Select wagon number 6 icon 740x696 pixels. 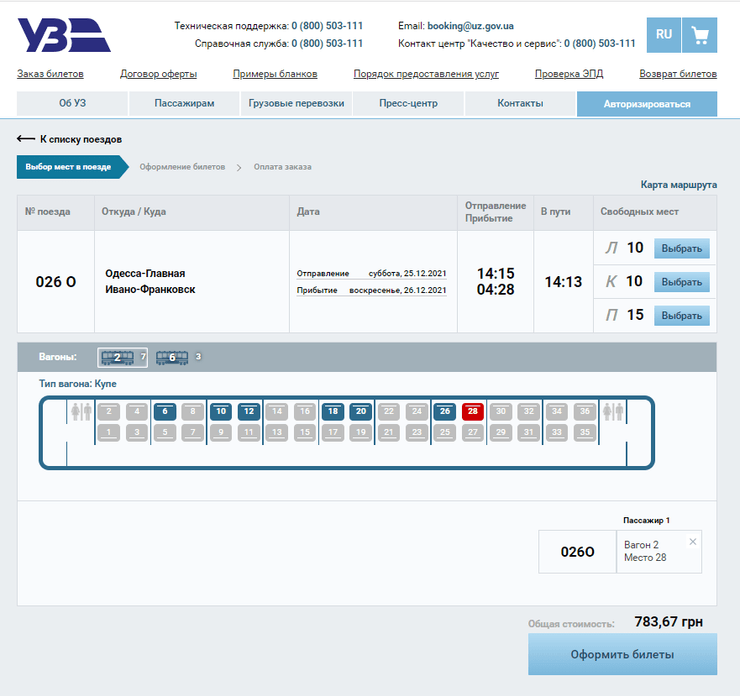(x=172, y=357)
